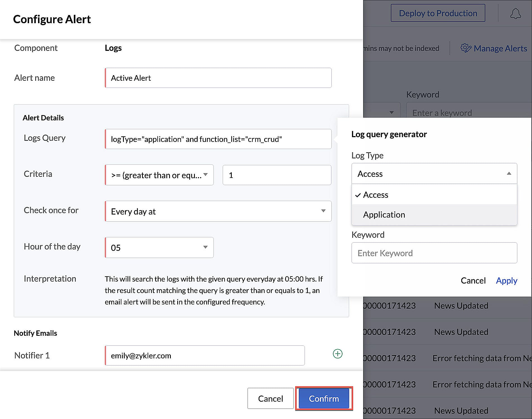This screenshot has width=532, height=419.
Task: Focus the Alert name field
Action: [218, 78]
